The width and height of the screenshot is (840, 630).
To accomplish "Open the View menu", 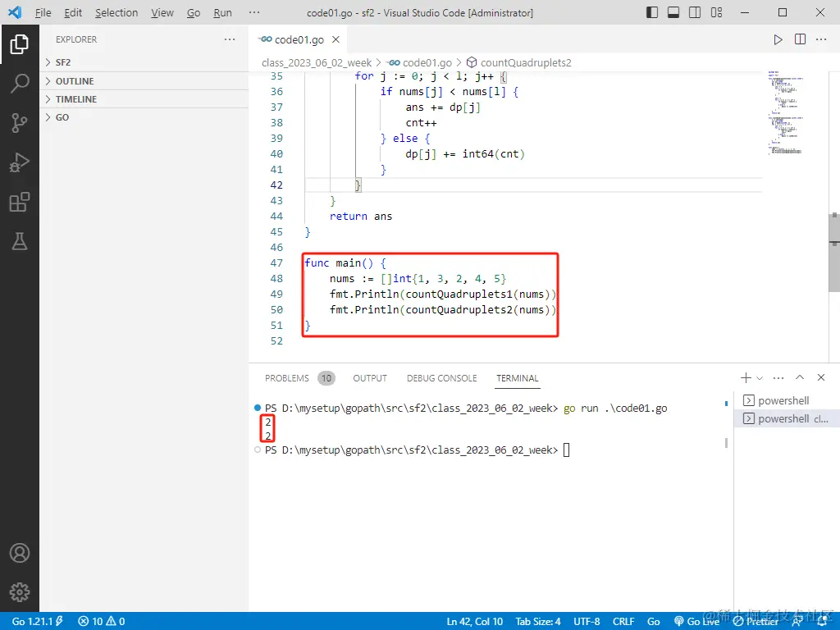I will pyautogui.click(x=162, y=12).
